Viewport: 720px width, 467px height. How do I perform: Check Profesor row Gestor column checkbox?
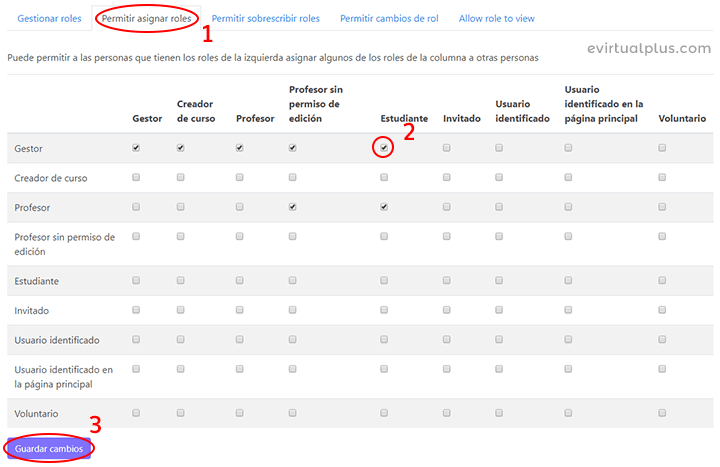(136, 207)
